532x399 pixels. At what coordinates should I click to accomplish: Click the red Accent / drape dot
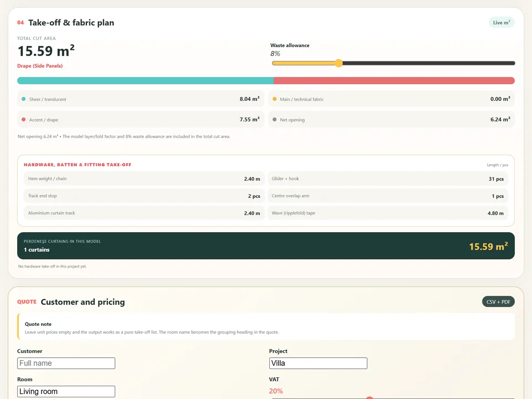click(x=23, y=120)
